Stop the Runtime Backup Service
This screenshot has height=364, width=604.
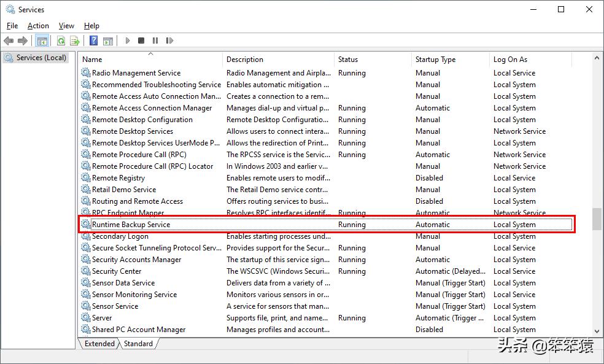pyautogui.click(x=141, y=41)
